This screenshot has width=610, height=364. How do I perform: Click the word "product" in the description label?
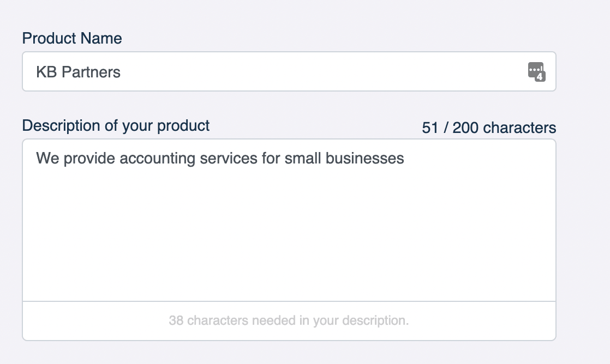tap(183, 125)
